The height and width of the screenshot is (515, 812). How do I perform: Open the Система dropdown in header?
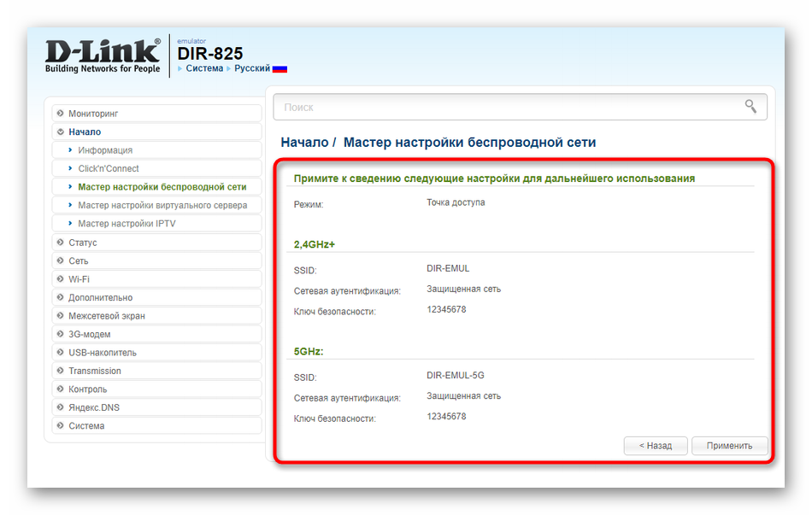[x=204, y=68]
